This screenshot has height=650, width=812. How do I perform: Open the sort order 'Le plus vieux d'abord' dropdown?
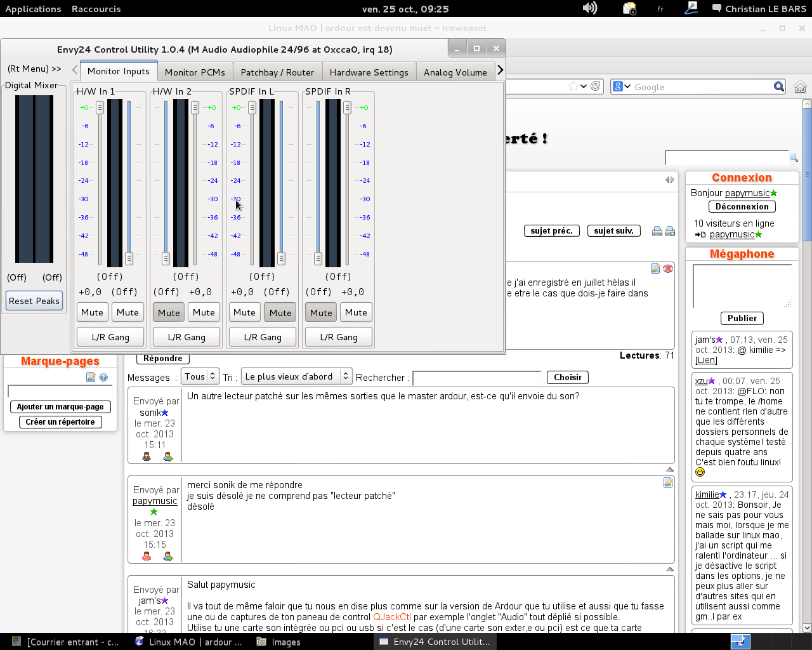[297, 377]
